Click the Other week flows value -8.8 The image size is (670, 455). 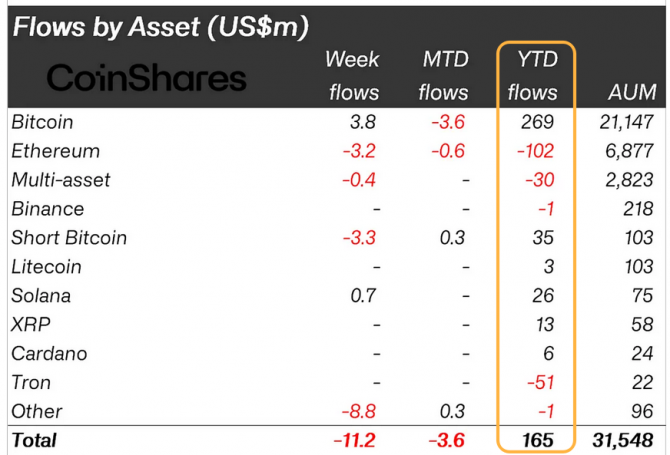point(359,411)
